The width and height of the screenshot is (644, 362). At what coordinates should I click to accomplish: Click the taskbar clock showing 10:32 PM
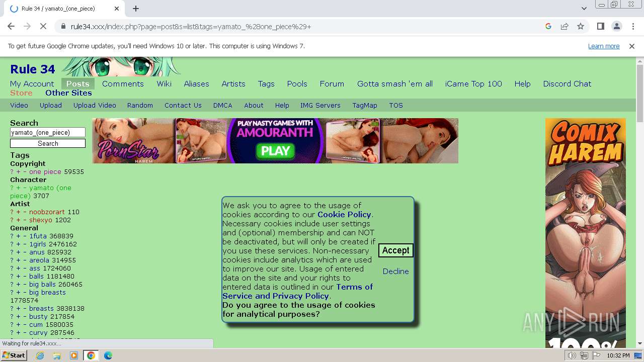pos(618,355)
